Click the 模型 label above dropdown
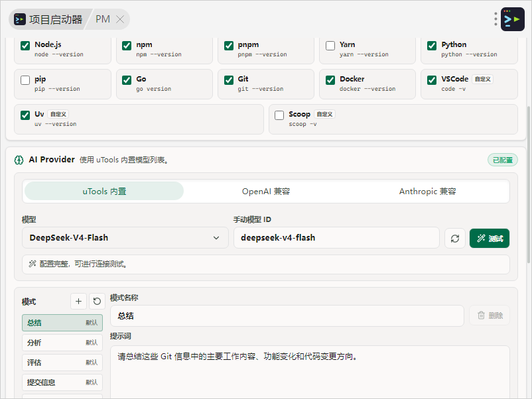532x399 pixels. coord(29,219)
